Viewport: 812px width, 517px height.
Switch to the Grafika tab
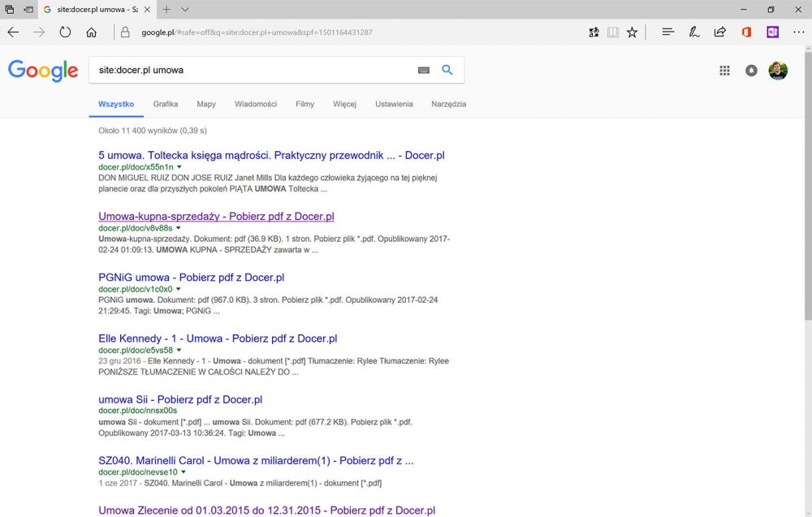(165, 104)
